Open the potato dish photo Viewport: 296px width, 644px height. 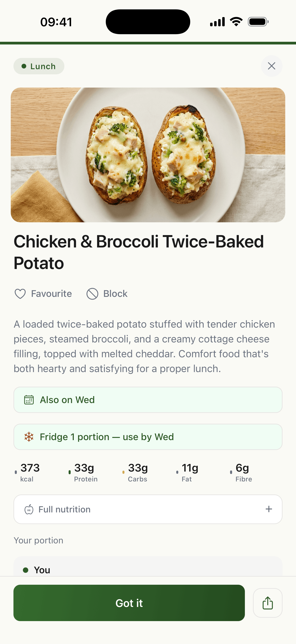[x=148, y=155]
